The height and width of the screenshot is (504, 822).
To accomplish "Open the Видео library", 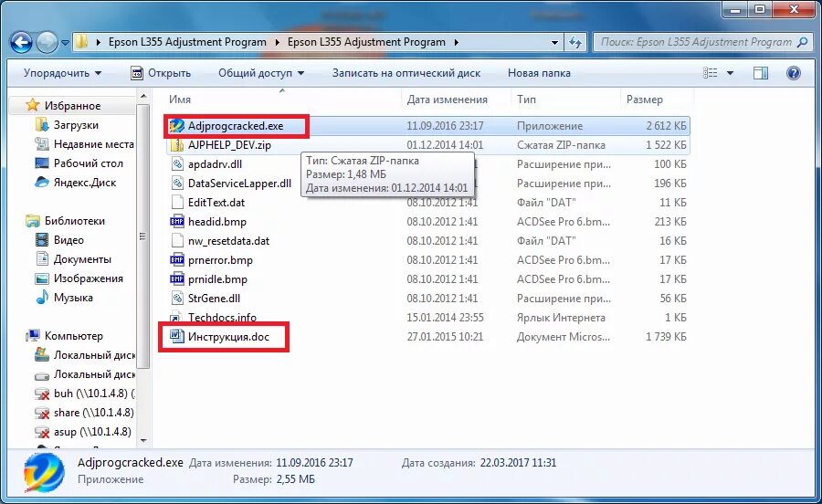I will click(68, 240).
